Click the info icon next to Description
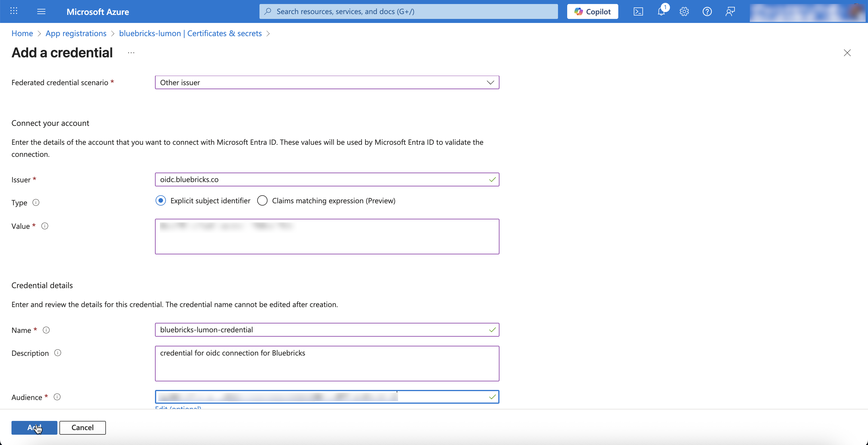 tap(58, 353)
